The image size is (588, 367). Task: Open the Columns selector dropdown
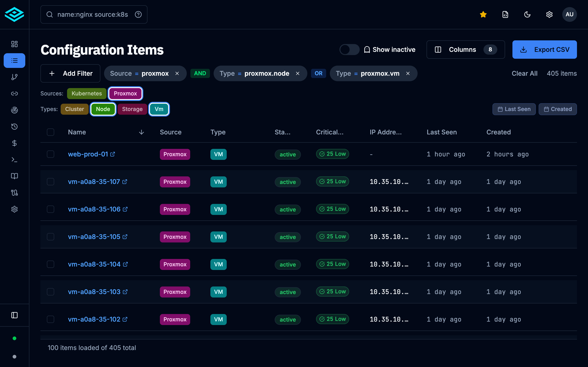click(465, 50)
